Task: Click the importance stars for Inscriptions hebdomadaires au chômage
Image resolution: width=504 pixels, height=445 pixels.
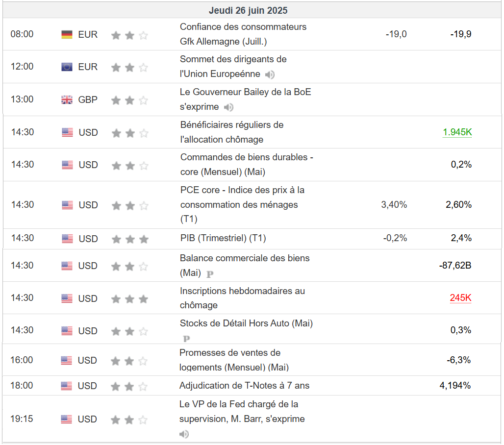Action: click(129, 298)
